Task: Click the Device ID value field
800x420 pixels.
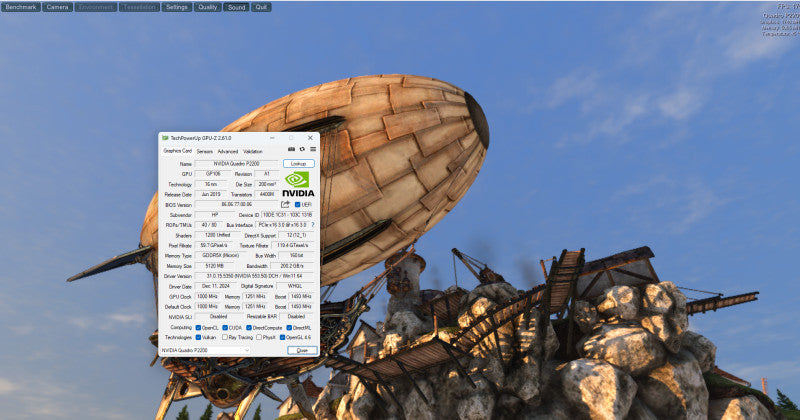Action: pyautogui.click(x=288, y=215)
